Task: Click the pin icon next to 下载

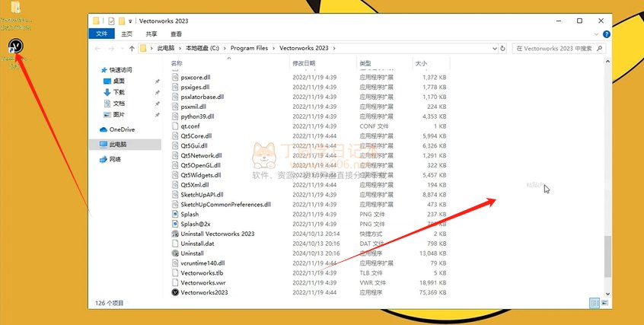Action: [157, 92]
